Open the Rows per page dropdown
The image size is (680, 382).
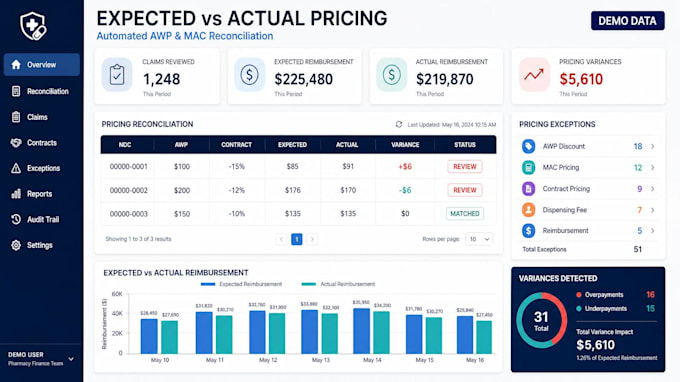coord(479,239)
